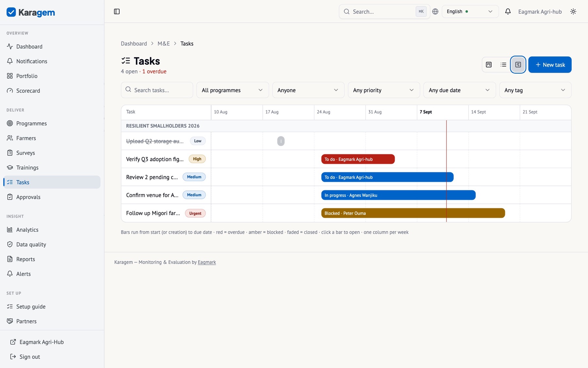Image resolution: width=588 pixels, height=368 pixels.
Task: Open Analytics from the sidebar
Action: (x=52, y=230)
